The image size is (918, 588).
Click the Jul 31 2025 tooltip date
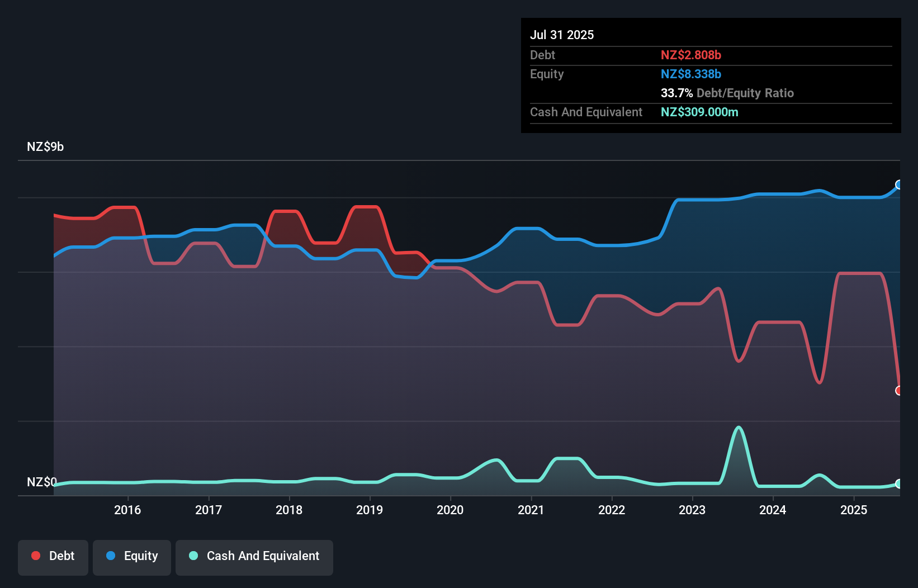pyautogui.click(x=562, y=35)
